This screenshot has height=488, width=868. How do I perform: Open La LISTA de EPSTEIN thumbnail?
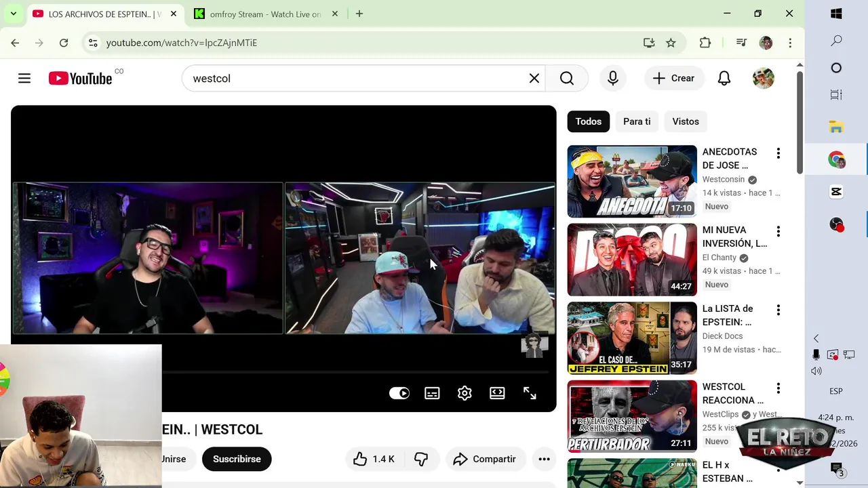click(632, 338)
